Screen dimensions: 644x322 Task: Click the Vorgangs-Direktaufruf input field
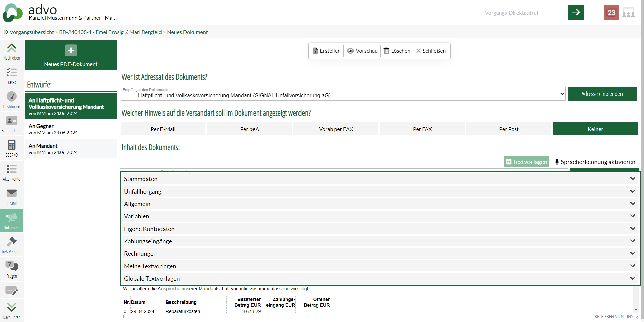[525, 13]
